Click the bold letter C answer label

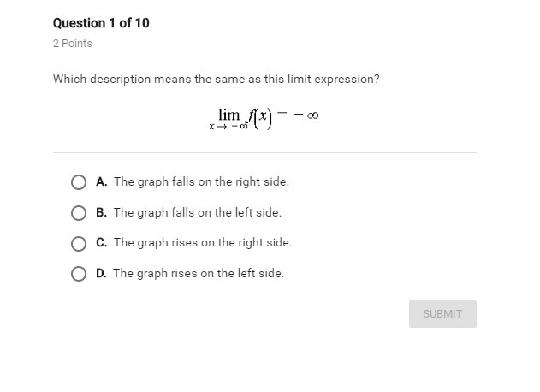pos(101,243)
